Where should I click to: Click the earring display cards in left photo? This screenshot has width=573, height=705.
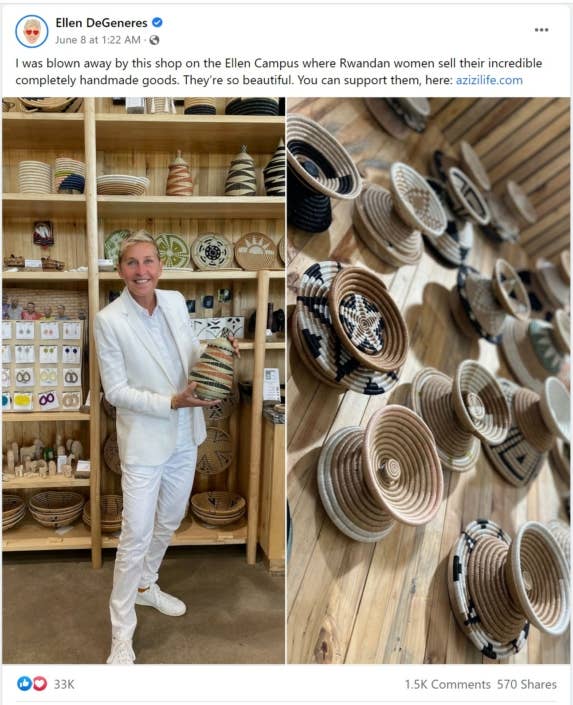coord(42,365)
